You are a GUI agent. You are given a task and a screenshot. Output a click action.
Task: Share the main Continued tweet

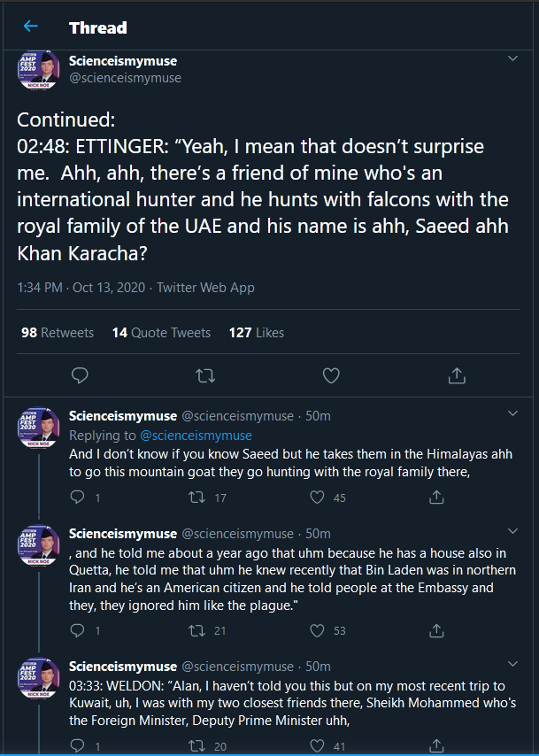457,376
